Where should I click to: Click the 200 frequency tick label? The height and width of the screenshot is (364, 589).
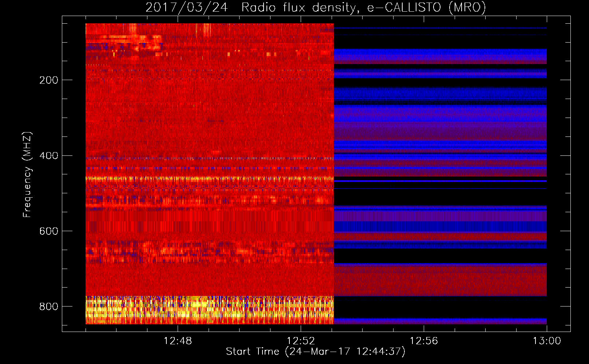pos(49,80)
